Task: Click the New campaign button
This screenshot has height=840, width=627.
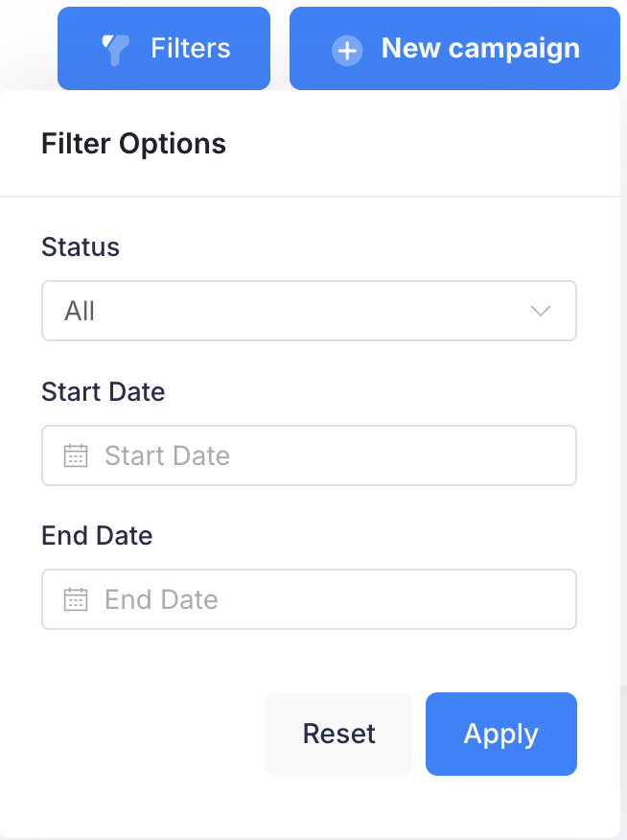Action: click(x=453, y=48)
